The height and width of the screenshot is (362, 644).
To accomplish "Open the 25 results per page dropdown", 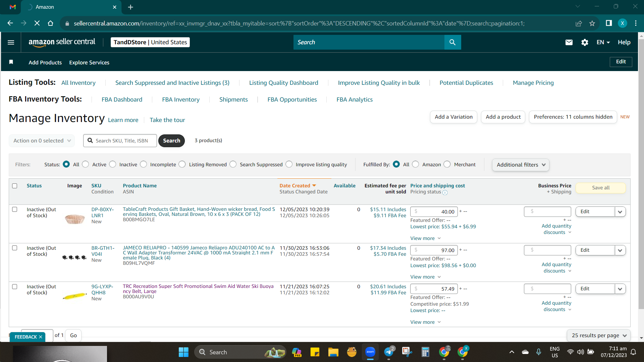I will pos(599,336).
